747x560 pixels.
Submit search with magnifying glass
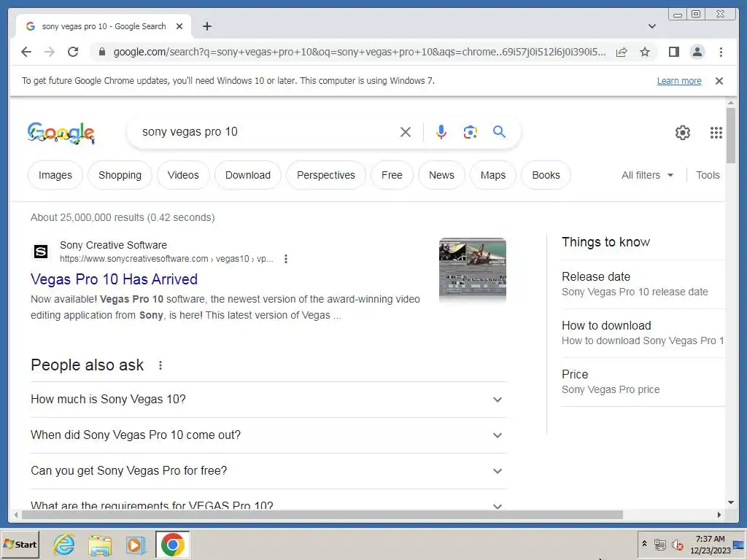point(499,132)
